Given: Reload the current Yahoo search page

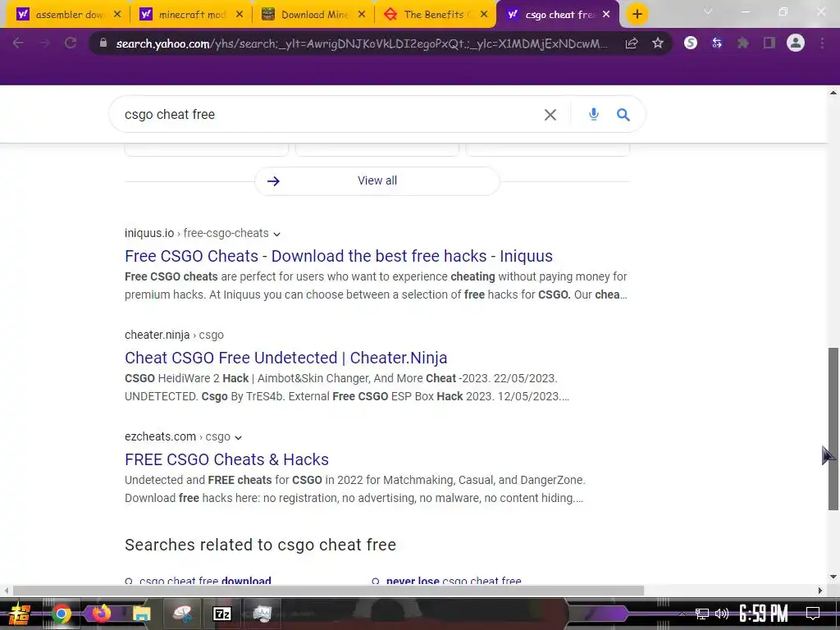Looking at the screenshot, I should [71, 43].
